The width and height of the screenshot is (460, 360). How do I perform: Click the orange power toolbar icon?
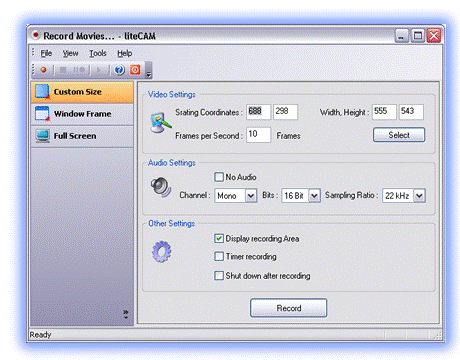click(x=135, y=70)
